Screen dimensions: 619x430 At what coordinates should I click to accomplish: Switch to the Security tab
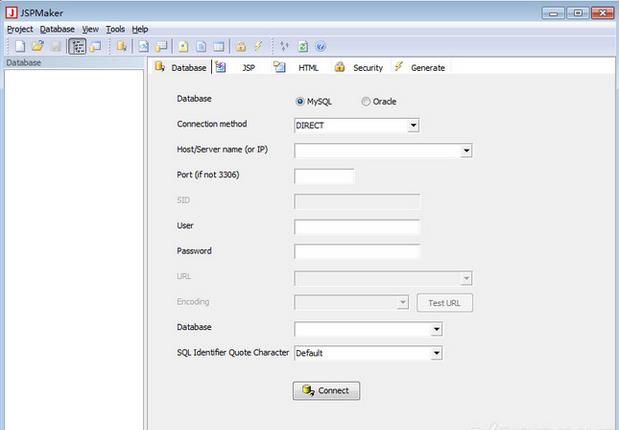360,67
